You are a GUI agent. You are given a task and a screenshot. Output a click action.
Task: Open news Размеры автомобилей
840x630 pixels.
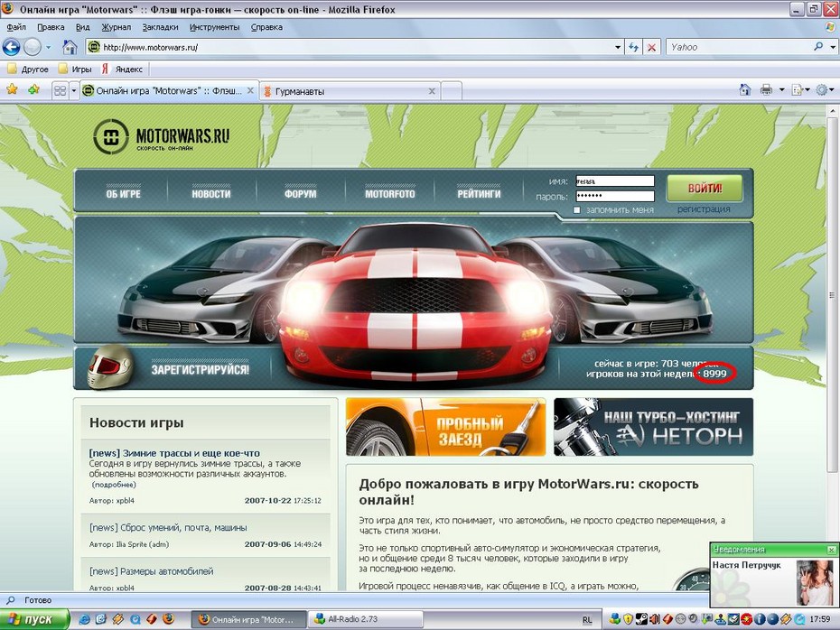[151, 571]
